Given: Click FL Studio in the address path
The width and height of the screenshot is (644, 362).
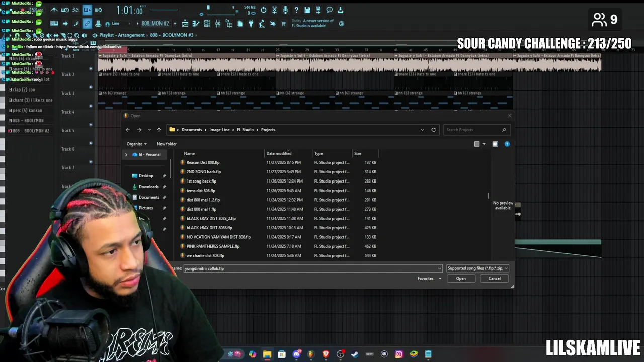Looking at the screenshot, I should coord(246,130).
